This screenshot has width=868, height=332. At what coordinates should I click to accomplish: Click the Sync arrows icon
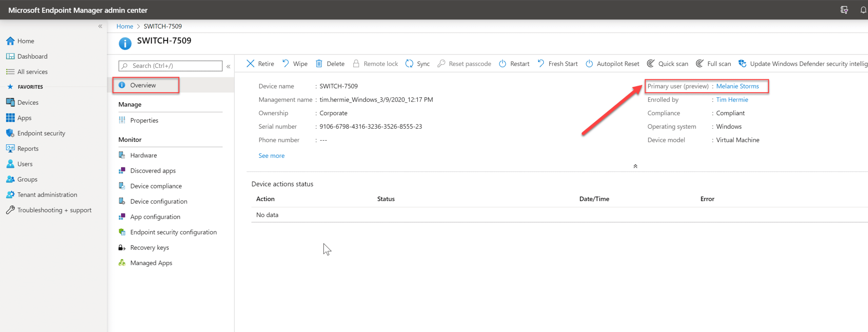tap(409, 64)
